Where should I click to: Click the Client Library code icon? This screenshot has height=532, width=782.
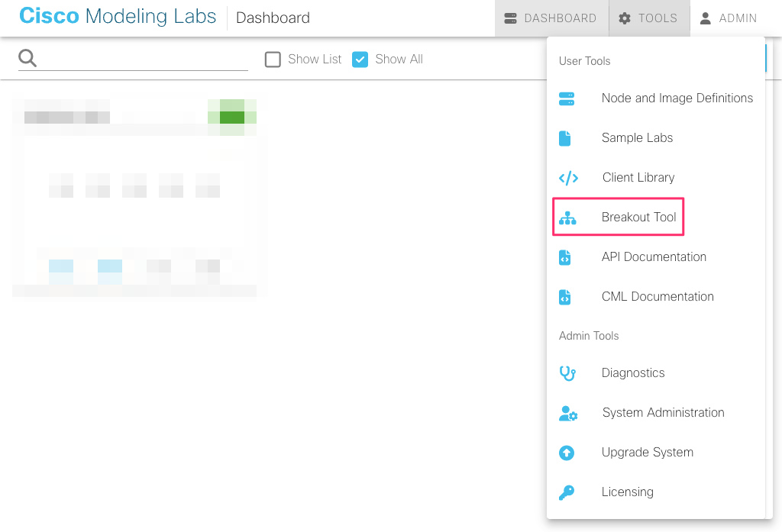tap(568, 178)
